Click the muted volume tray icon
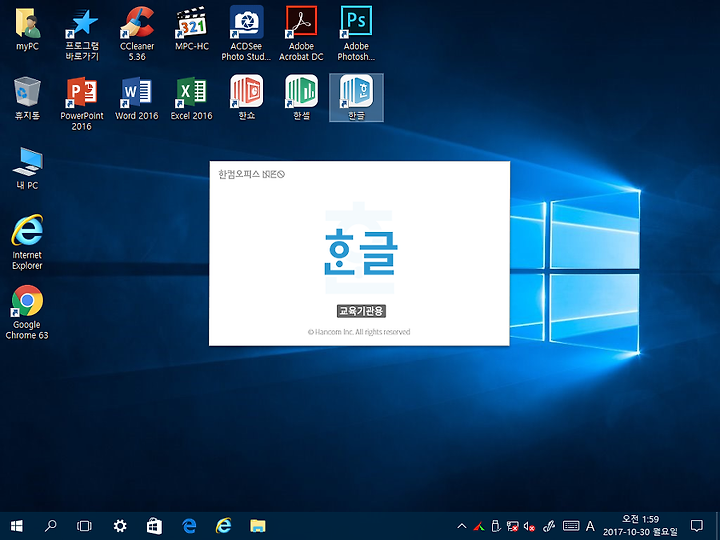 (x=529, y=526)
